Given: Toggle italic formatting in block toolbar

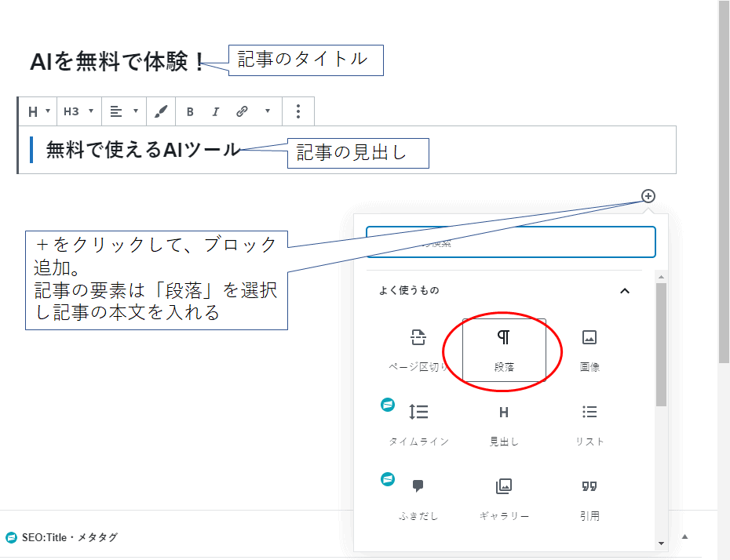Looking at the screenshot, I should pos(215,112).
